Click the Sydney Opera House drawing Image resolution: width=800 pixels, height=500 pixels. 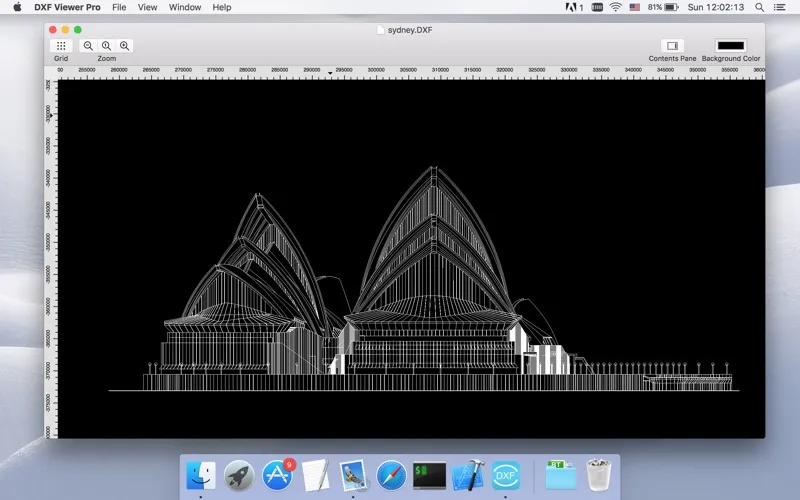point(423,279)
